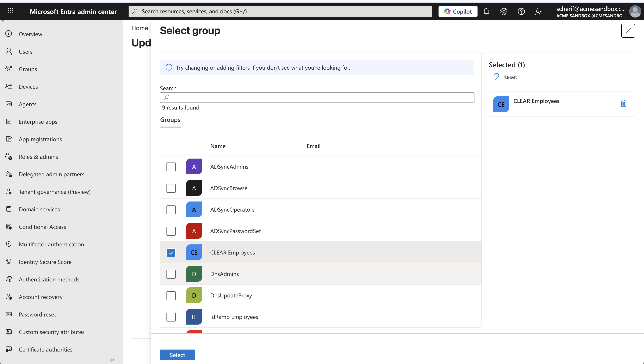
Task: Click the Authentication methods icon
Action: click(9, 279)
